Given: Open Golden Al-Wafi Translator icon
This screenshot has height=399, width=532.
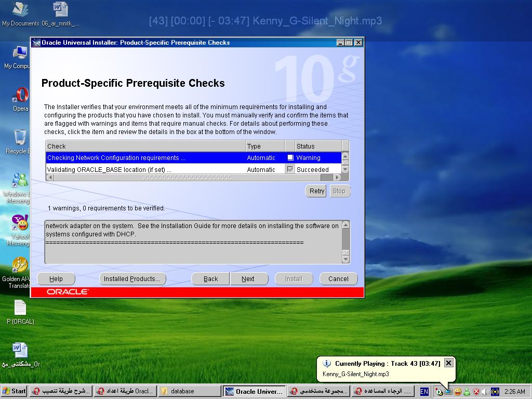Looking at the screenshot, I should [20, 265].
